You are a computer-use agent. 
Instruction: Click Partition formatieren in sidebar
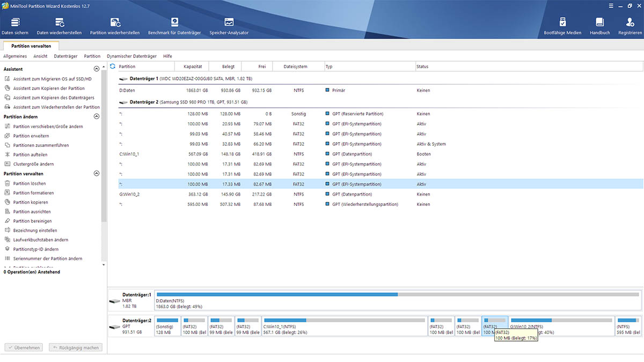point(33,193)
